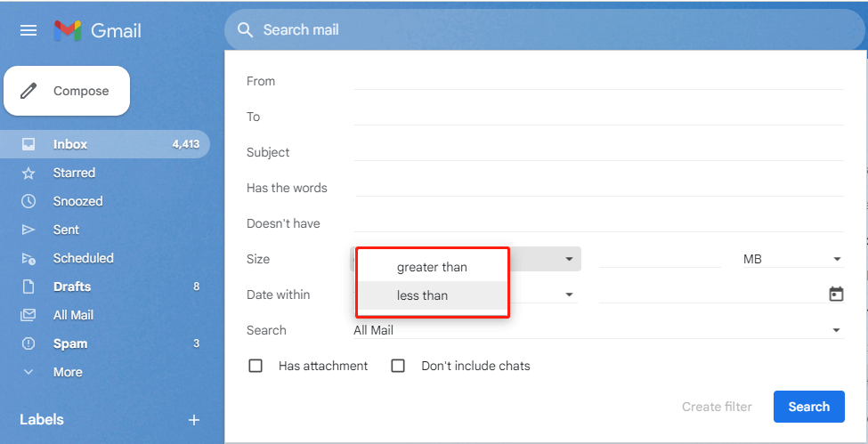Viewport: 868px width, 444px height.
Task: Create a new label with plus icon
Action: 194,420
